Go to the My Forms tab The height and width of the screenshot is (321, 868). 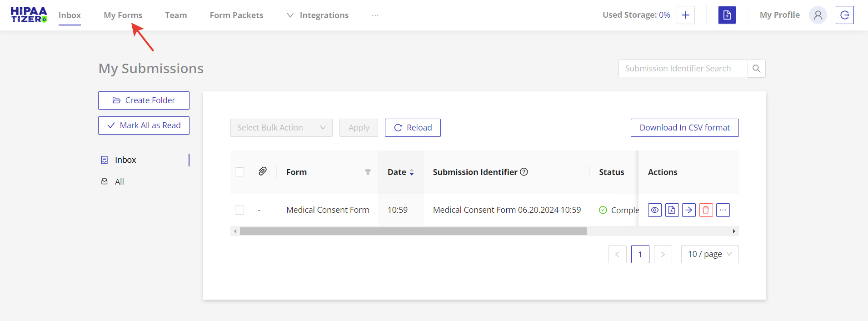[x=123, y=15]
